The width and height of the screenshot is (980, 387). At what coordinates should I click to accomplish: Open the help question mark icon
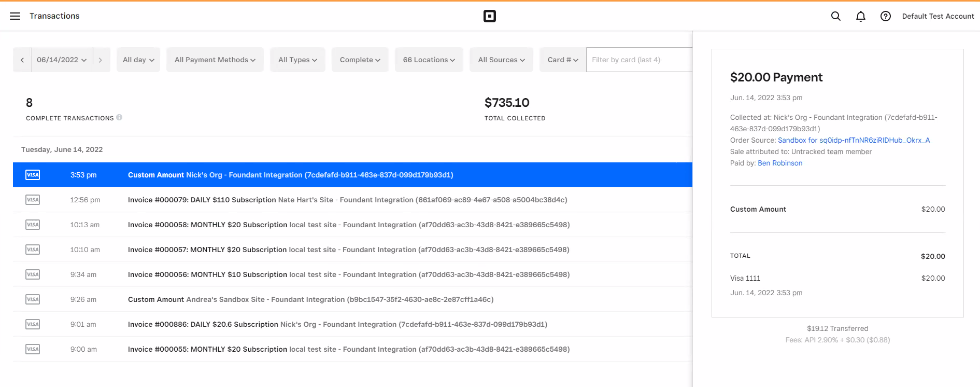[886, 16]
